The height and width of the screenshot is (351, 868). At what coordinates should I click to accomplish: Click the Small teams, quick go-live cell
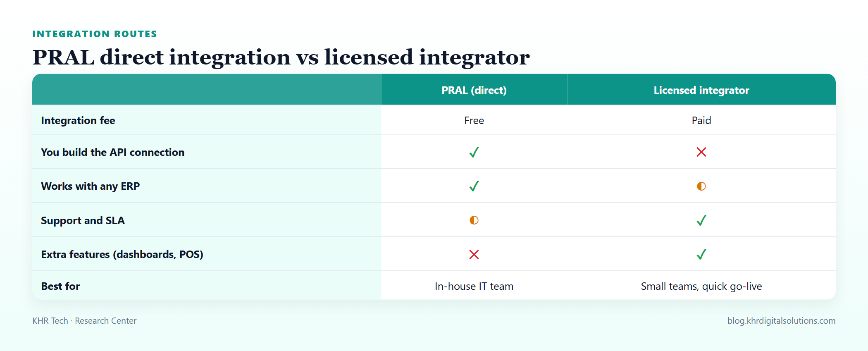coord(701,286)
